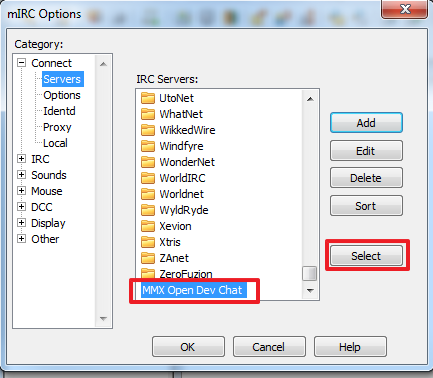Select the DCC tree label
This screenshot has width=433, height=378.
coord(42,207)
